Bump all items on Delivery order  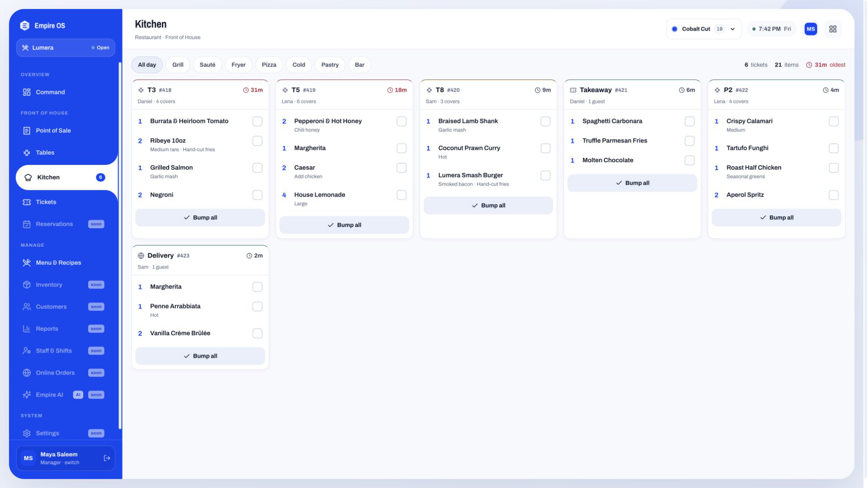pos(200,356)
